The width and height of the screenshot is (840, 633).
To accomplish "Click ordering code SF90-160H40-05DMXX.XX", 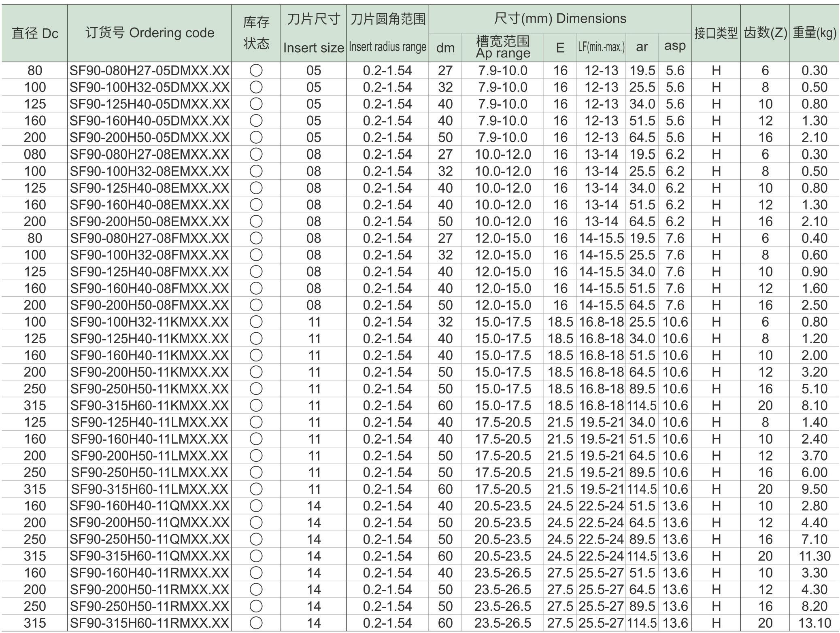I will 150,121.
